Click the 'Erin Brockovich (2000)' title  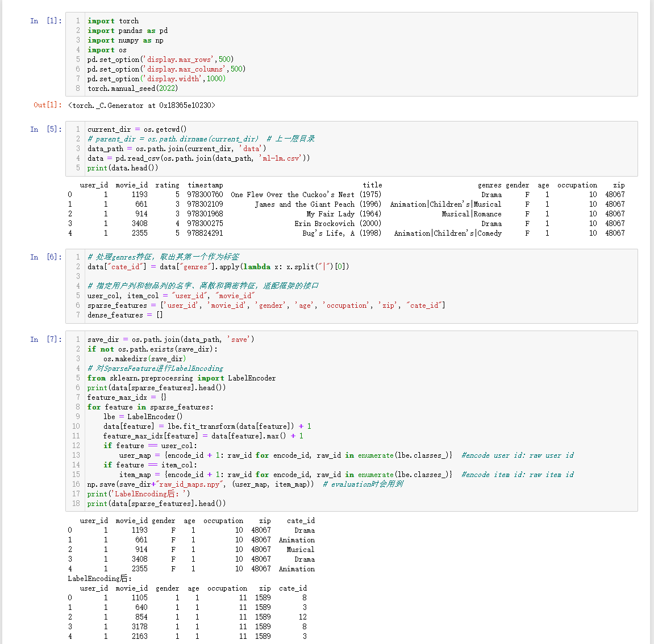point(338,223)
